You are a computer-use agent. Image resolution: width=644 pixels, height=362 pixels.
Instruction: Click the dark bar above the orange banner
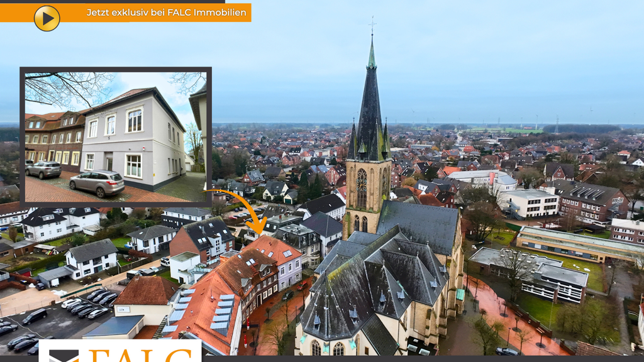tap(112, 1)
